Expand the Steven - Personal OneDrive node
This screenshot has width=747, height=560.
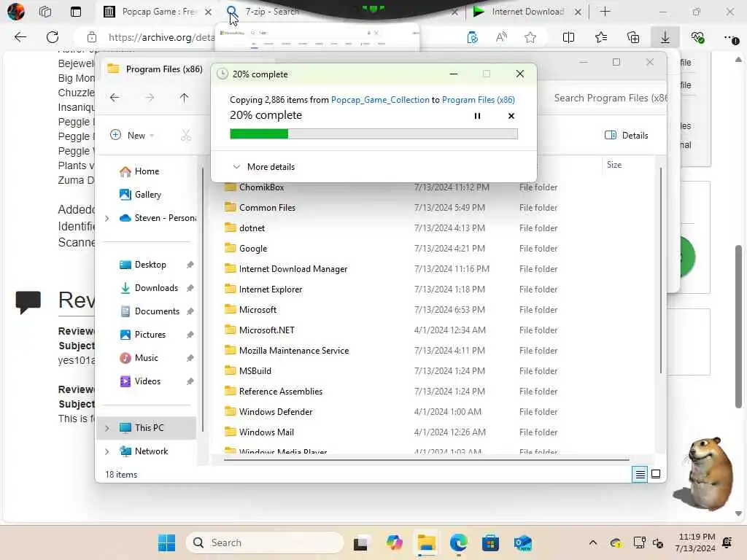click(107, 218)
